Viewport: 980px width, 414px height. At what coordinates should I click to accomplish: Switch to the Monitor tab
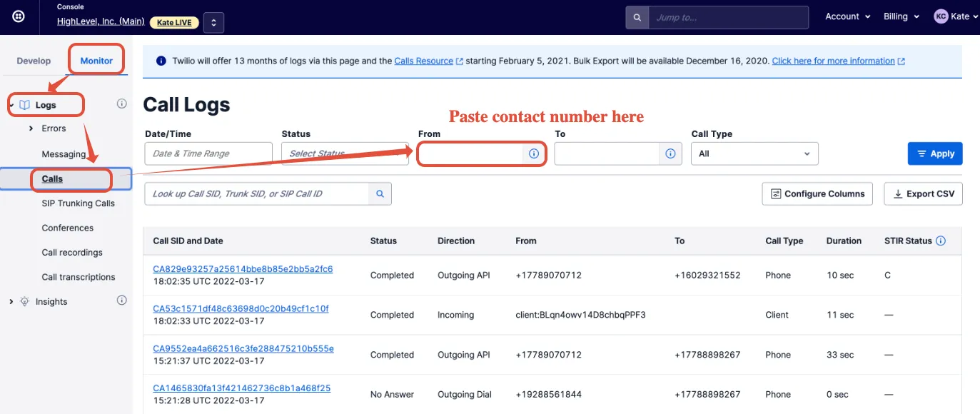[96, 61]
